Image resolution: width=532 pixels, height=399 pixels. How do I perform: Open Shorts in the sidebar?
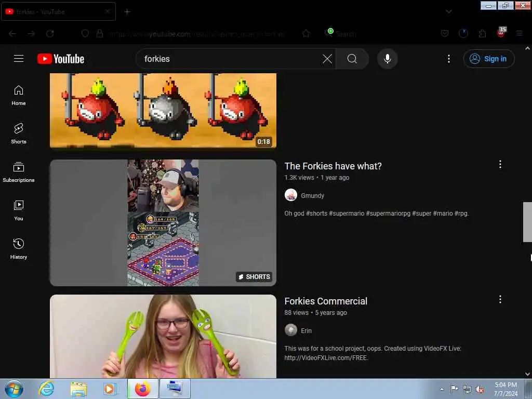tap(19, 134)
